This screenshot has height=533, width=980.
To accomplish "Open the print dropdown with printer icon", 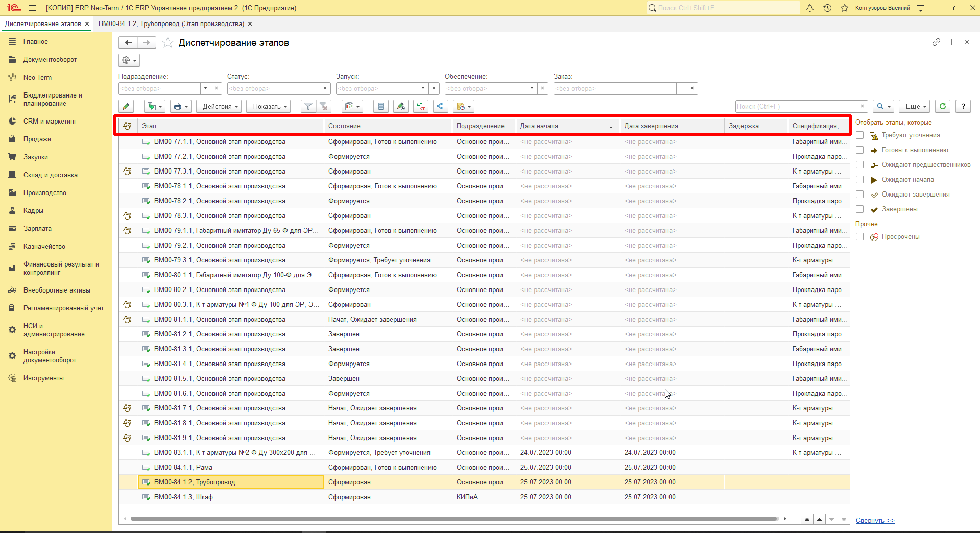I will click(181, 106).
